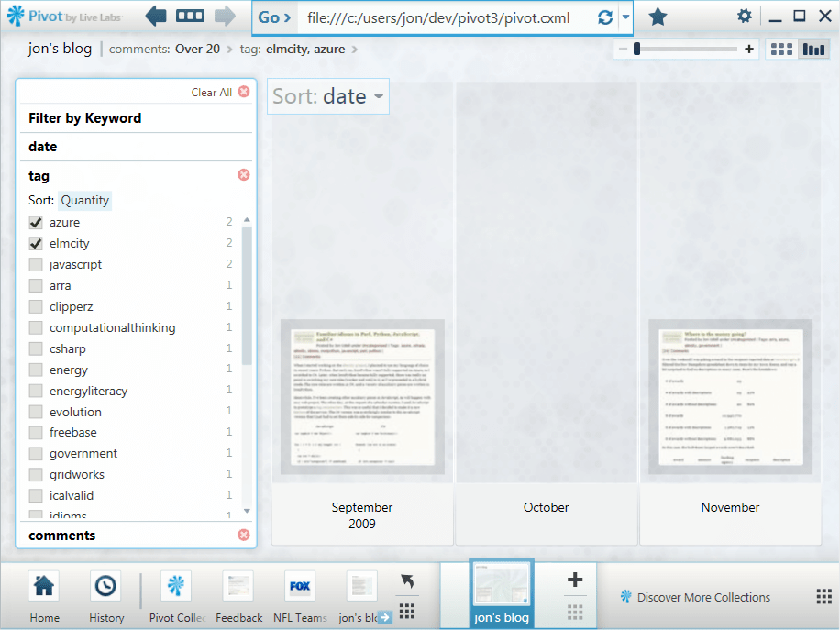The height and width of the screenshot is (630, 840).
Task: Select the active jon's blog tab
Action: 502,593
